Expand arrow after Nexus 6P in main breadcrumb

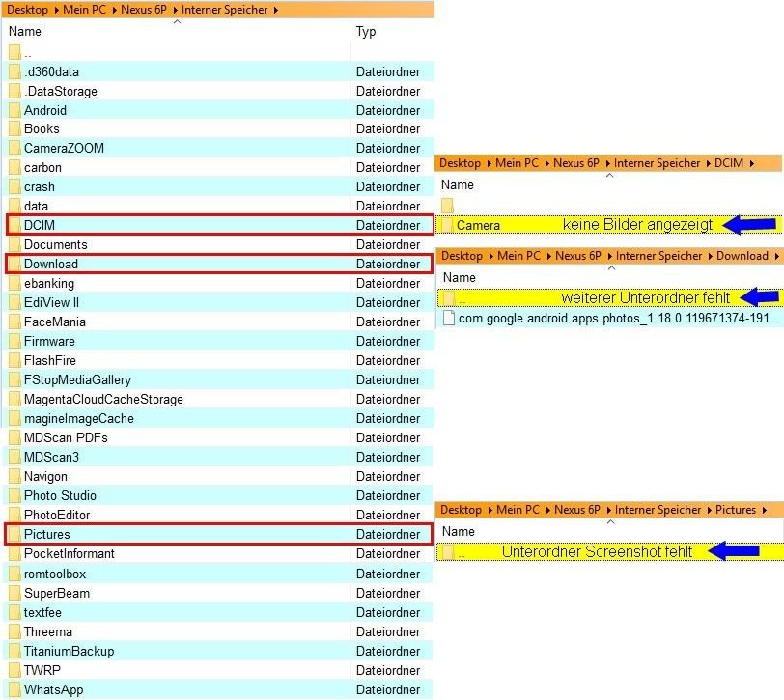(x=175, y=10)
